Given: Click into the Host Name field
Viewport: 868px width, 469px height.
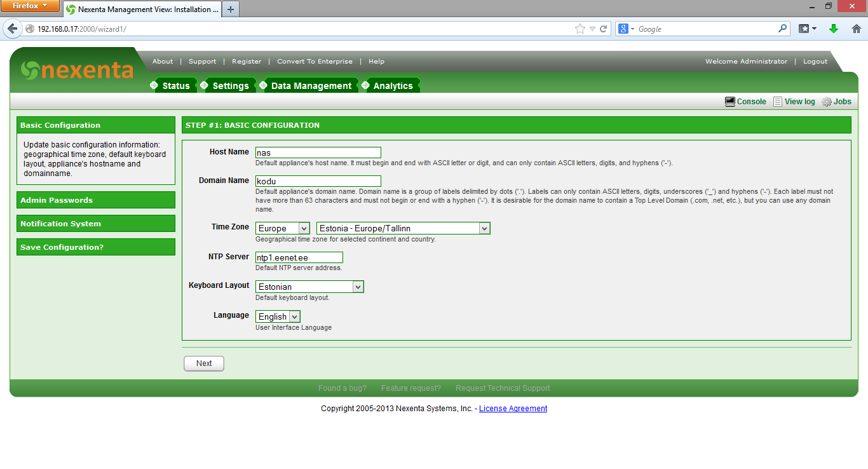Looking at the screenshot, I should coord(318,153).
